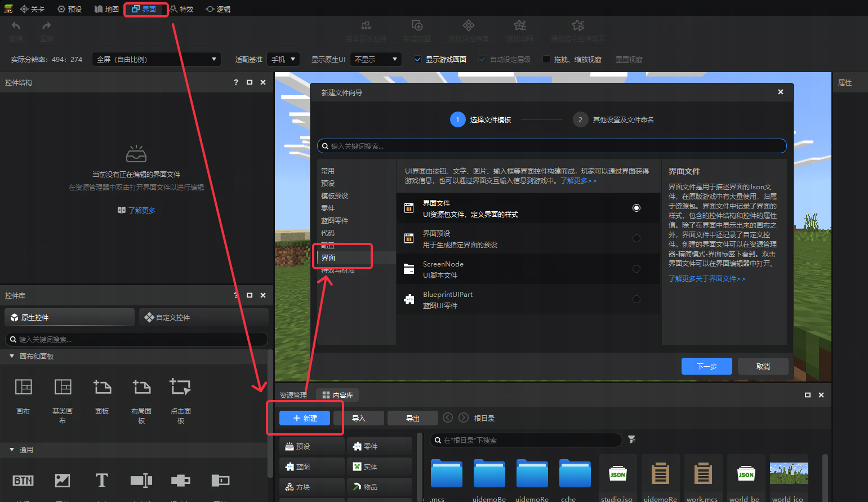Viewport: 868px width, 502px height.
Task: Click the blue 新建 button
Action: 305,418
